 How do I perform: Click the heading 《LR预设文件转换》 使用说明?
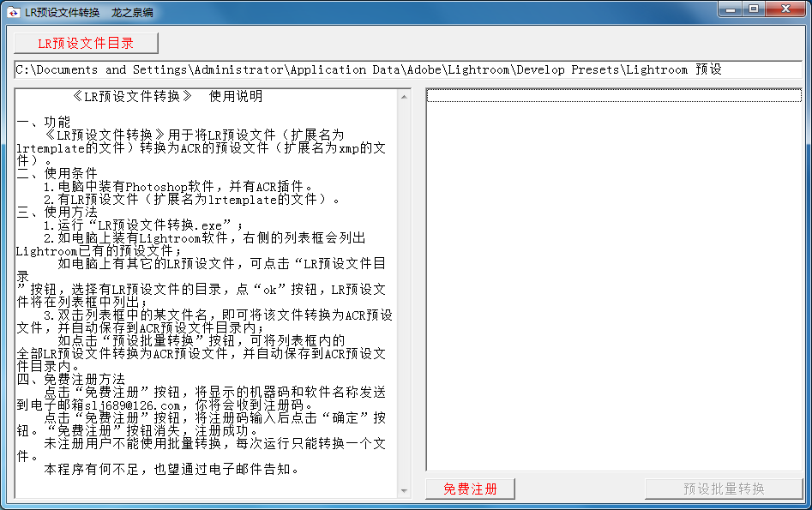(166, 96)
